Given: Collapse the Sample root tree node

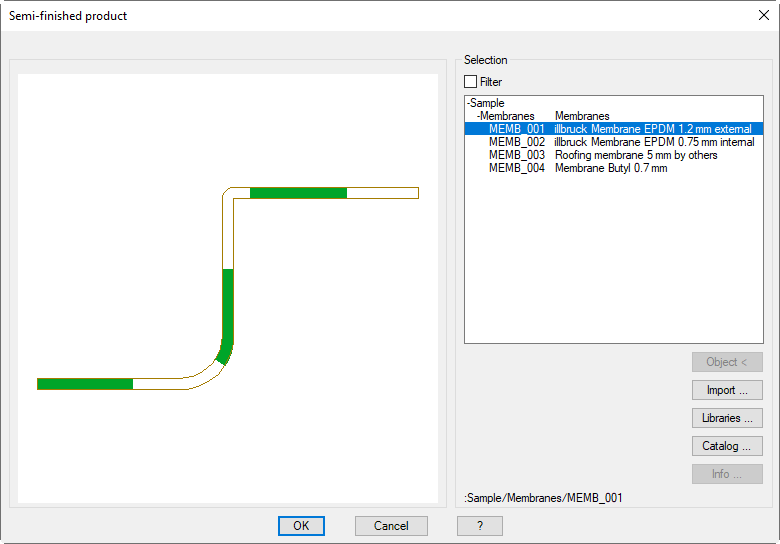Looking at the screenshot, I should (469, 103).
